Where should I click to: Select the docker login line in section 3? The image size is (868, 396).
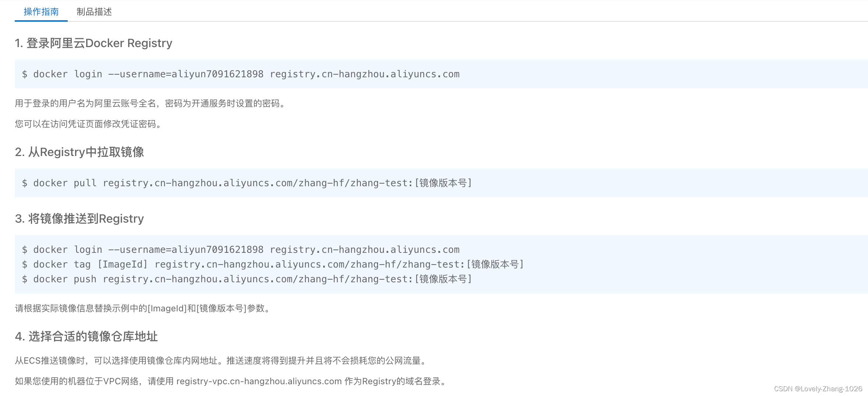click(x=241, y=250)
